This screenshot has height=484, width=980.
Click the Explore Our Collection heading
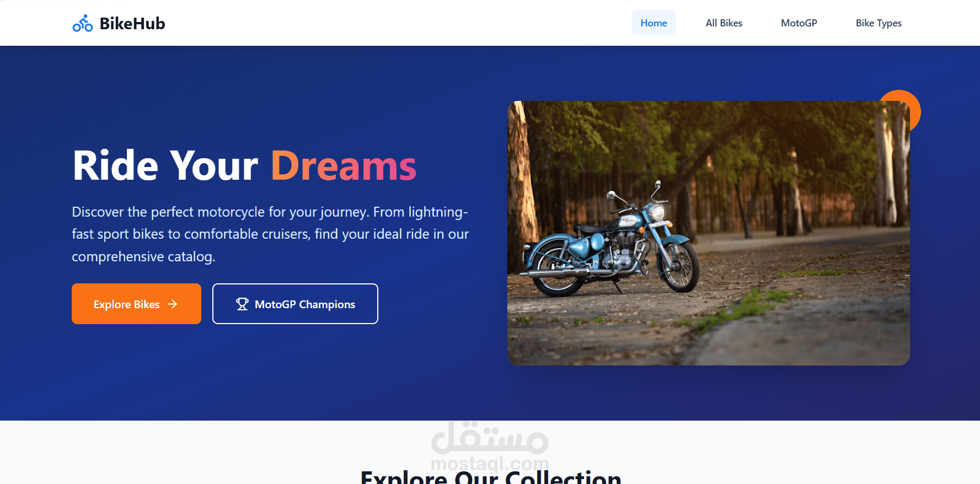click(490, 477)
